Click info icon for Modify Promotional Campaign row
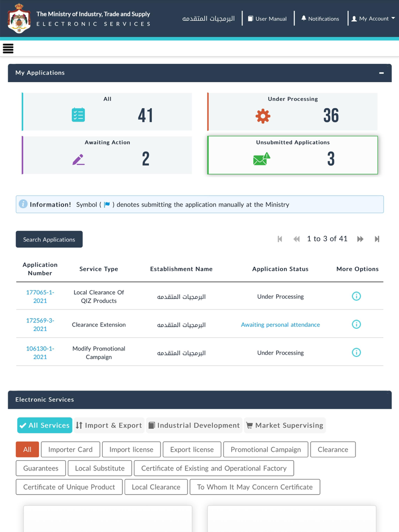This screenshot has width=399, height=532. coord(356,352)
